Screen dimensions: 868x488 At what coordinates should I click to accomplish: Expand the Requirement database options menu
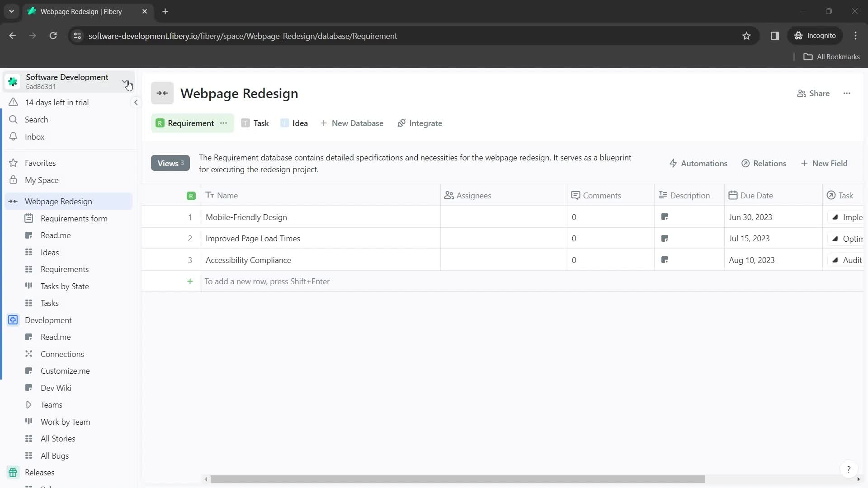click(x=225, y=123)
